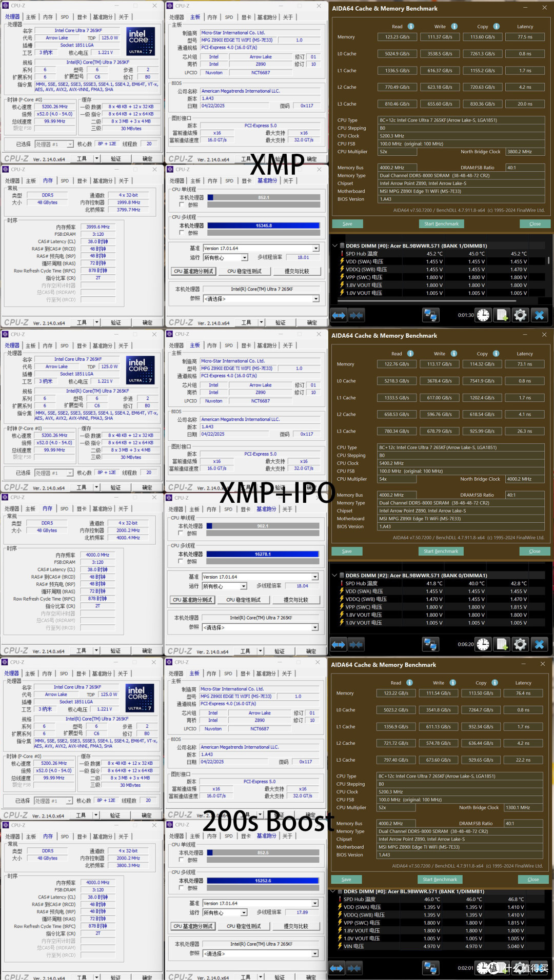Click blue X icon in the 0:01:30 sensor panel
The image size is (554, 980).
click(539, 315)
